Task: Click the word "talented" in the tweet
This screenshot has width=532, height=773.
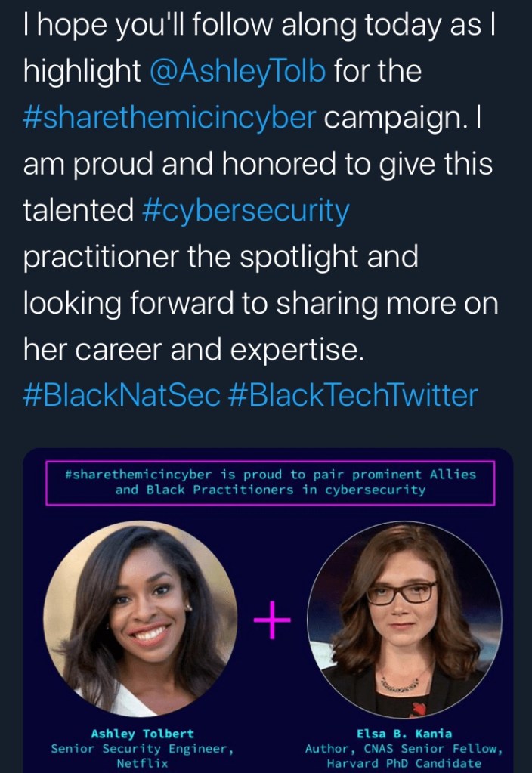Action: pos(79,211)
